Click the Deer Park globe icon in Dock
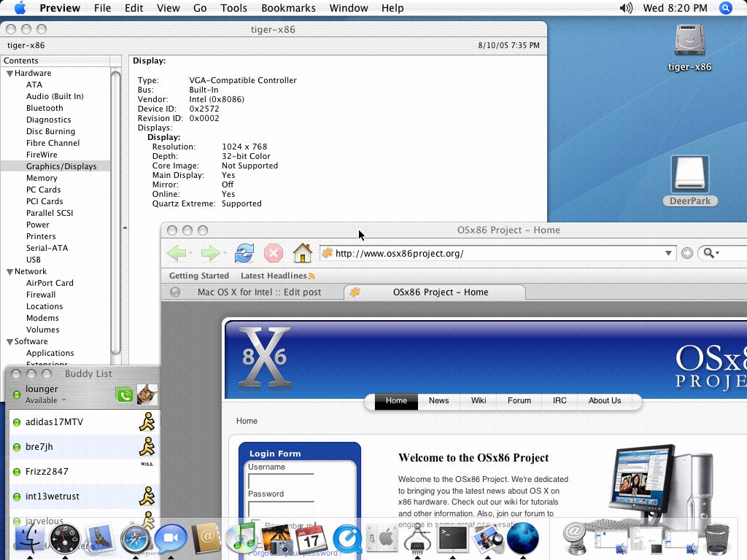Image resolution: width=747 pixels, height=560 pixels. 522,539
